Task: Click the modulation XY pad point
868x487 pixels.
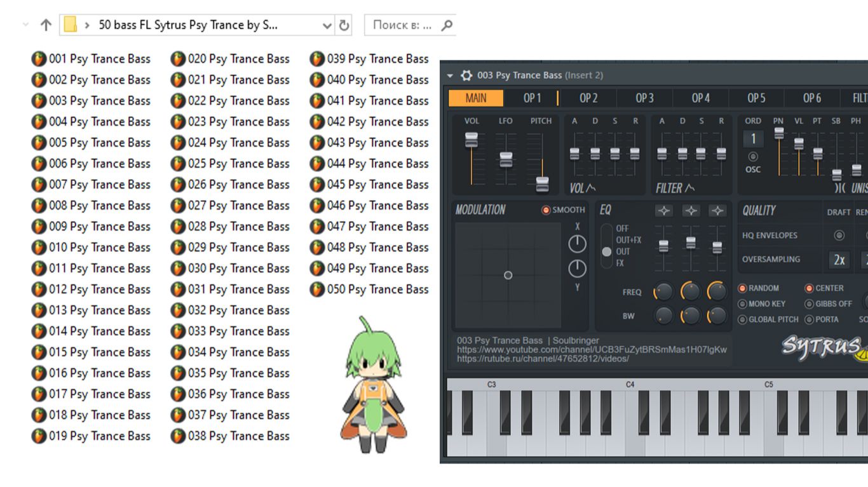Action: coord(508,276)
